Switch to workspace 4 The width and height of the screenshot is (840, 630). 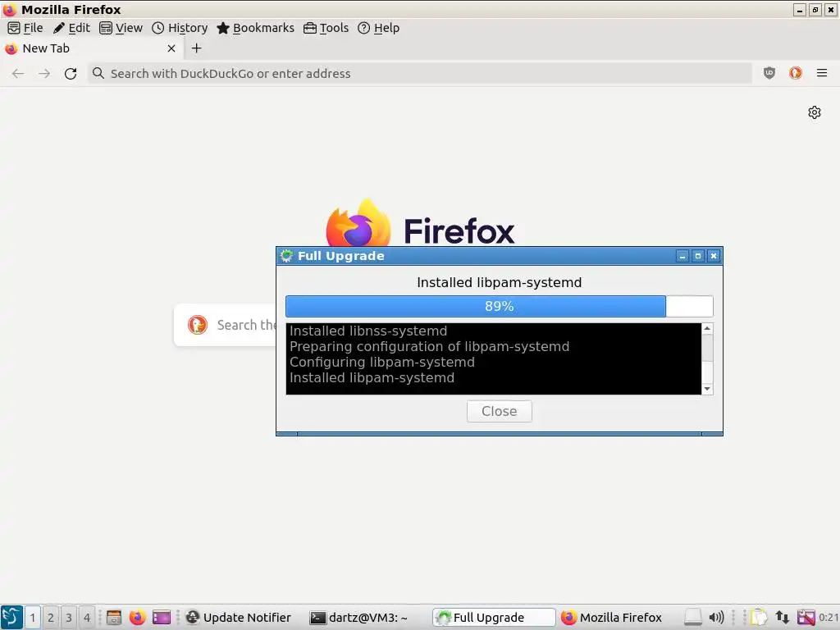(x=87, y=617)
